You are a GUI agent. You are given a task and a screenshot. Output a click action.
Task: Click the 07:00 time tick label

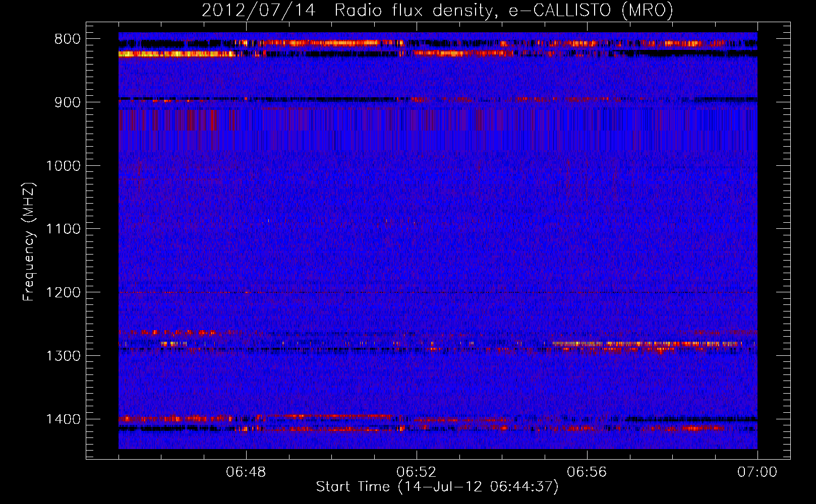click(757, 472)
